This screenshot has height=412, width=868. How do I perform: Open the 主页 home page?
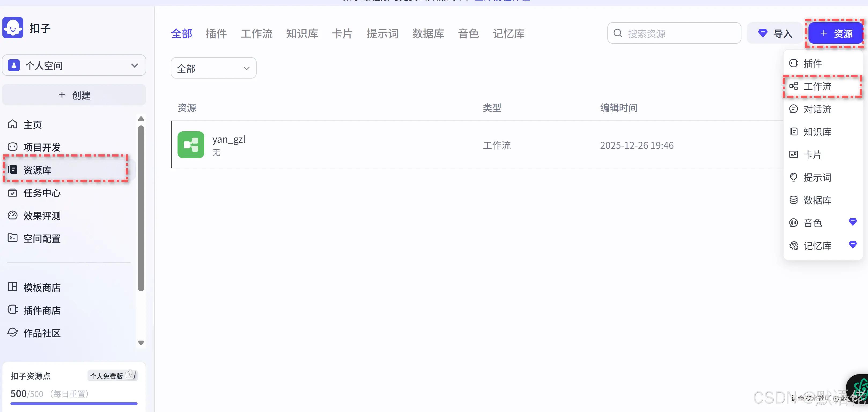(32, 124)
